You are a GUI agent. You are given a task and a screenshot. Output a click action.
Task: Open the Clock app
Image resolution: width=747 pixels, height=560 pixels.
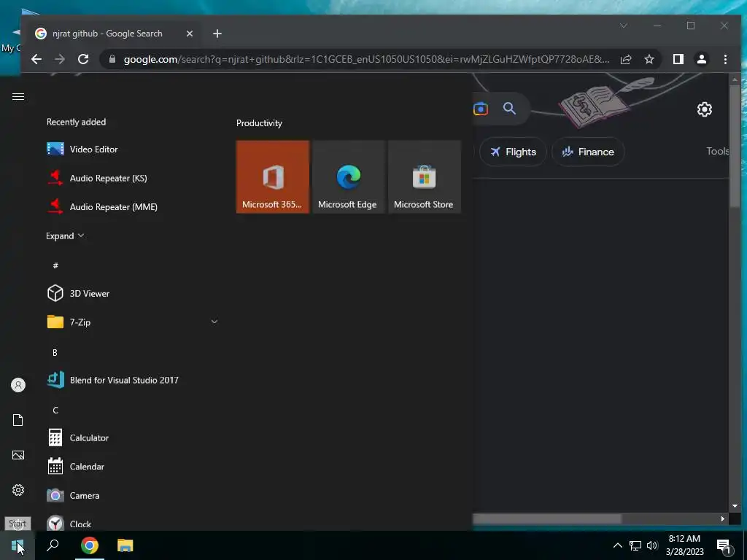coord(131,523)
